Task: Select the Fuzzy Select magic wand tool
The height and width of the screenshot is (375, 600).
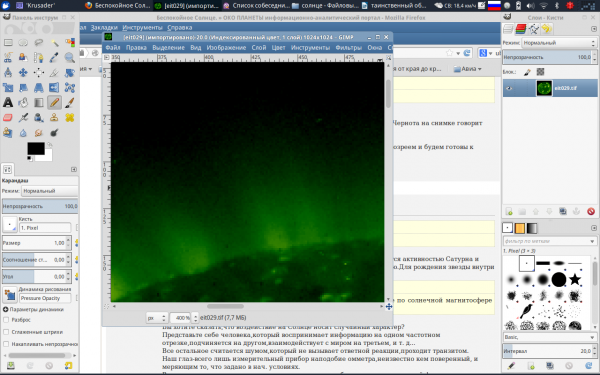Action: pyautogui.click(x=54, y=42)
